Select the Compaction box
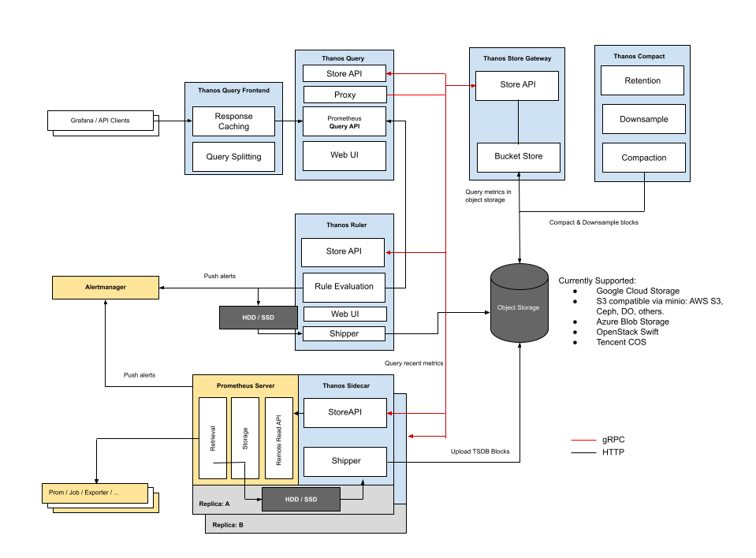Screen dimensions: 756x558 643,158
